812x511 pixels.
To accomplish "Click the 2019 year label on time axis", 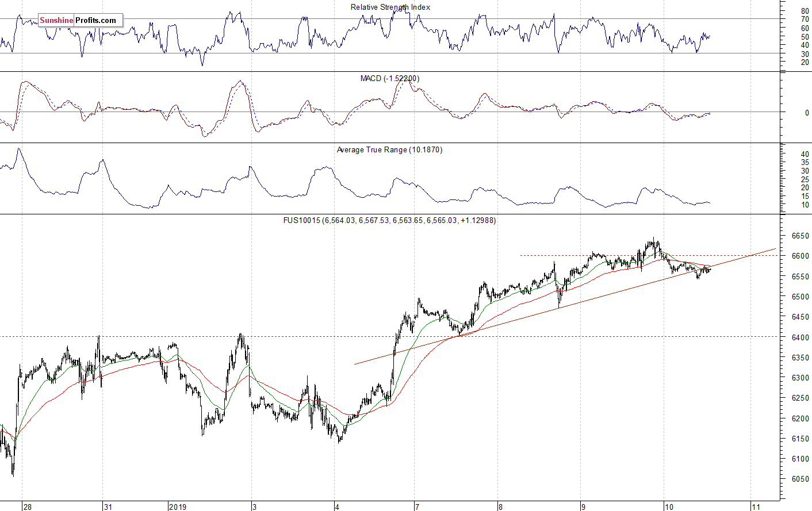I will coord(178,506).
